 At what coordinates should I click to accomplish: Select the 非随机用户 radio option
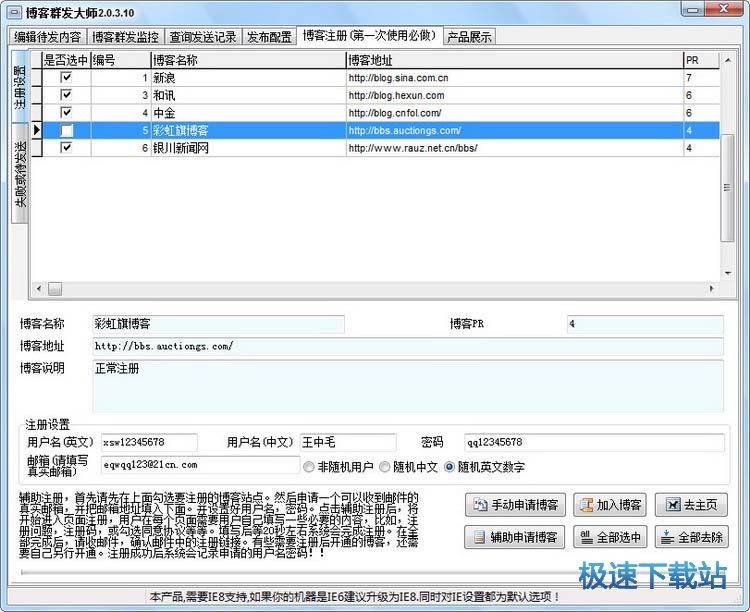[x=309, y=466]
